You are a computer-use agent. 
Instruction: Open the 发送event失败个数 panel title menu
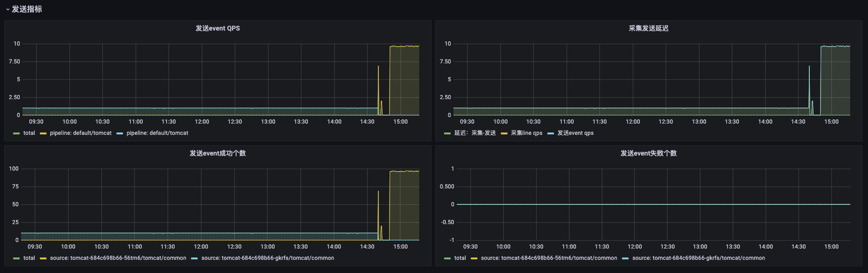[x=648, y=153]
